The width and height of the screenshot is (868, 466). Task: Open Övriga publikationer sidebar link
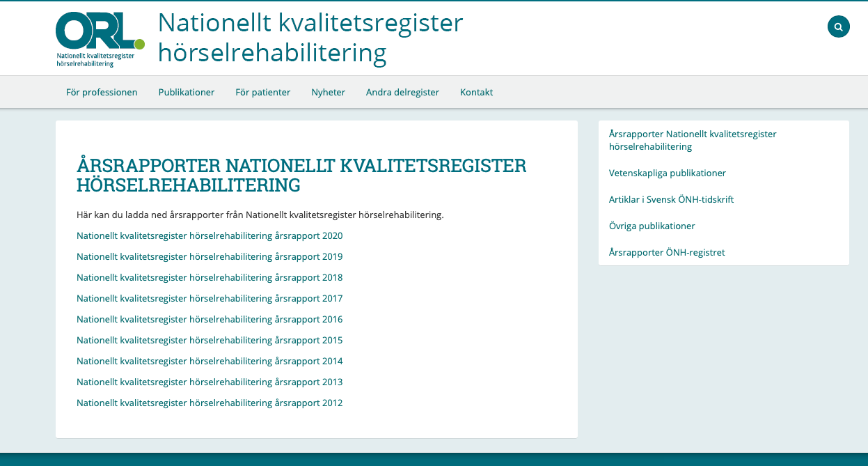pos(652,226)
